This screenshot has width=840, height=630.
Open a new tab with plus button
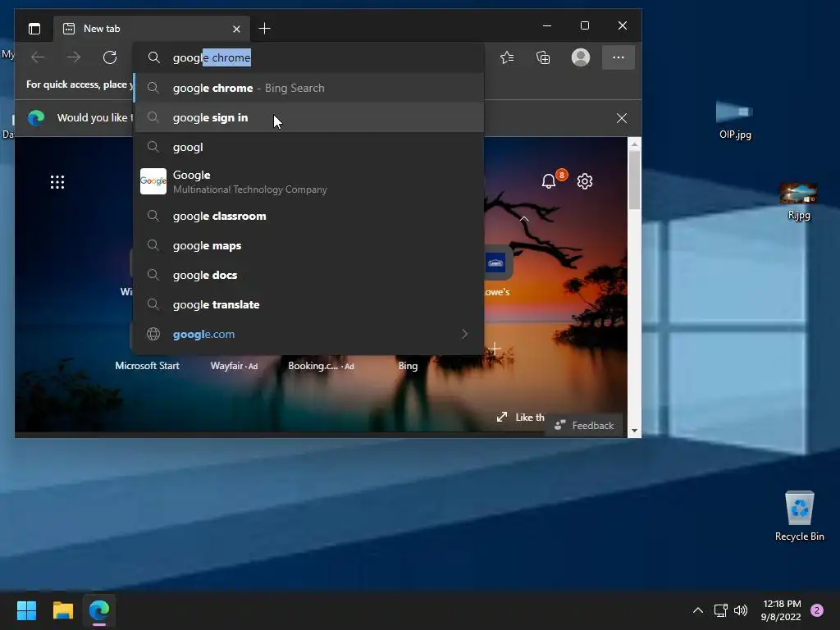[x=264, y=29]
